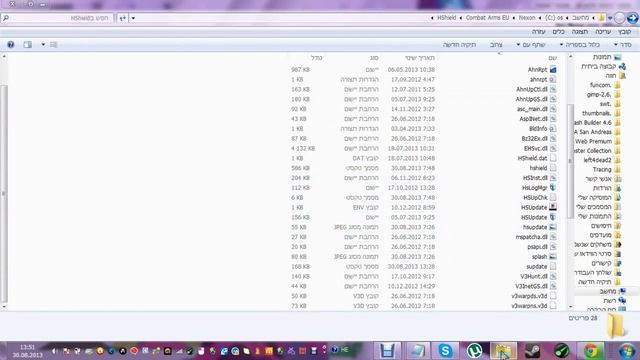Sort by the שם name column header
The height and width of the screenshot is (360, 640).
pyautogui.click(x=553, y=58)
